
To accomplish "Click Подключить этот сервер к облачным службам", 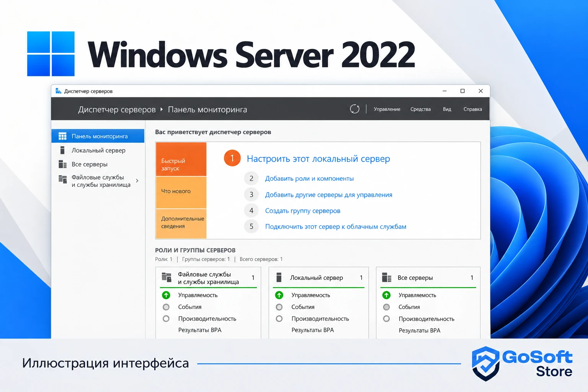I will tap(336, 227).
